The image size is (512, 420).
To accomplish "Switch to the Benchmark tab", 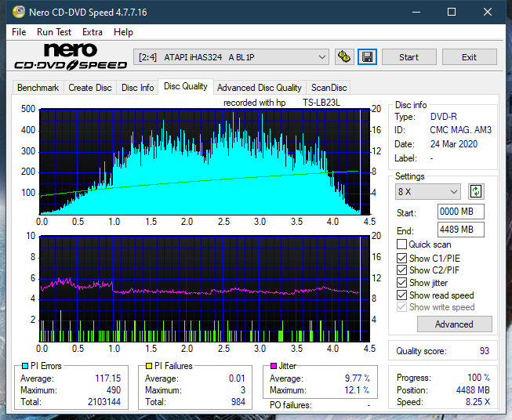I will click(38, 88).
